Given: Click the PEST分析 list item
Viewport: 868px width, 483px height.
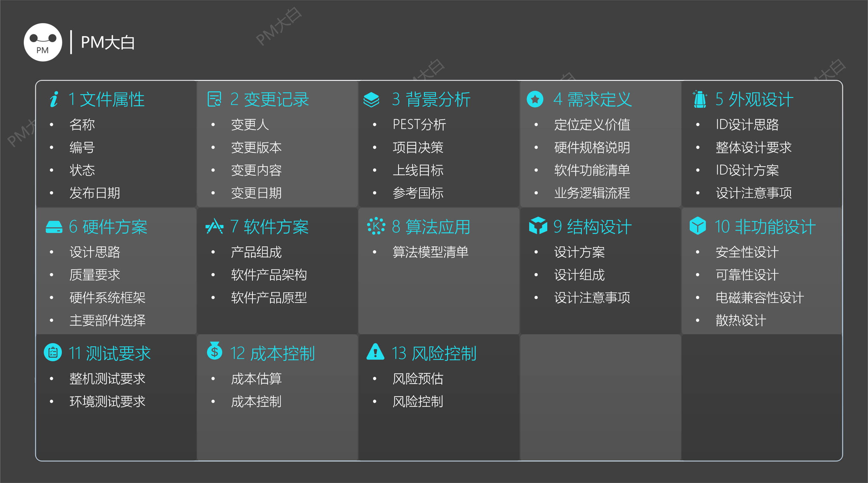Looking at the screenshot, I should tap(419, 125).
